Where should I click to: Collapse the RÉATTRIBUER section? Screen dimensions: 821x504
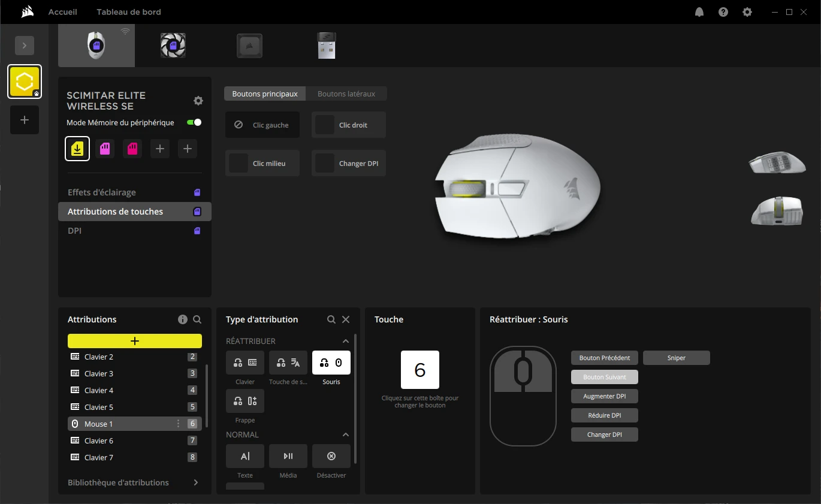pos(346,341)
